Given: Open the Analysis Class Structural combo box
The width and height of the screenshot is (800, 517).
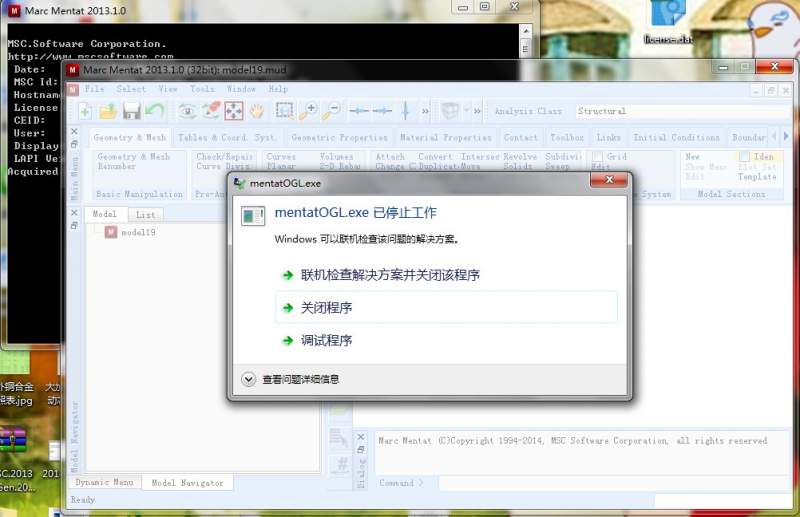Looking at the screenshot, I should pyautogui.click(x=683, y=111).
